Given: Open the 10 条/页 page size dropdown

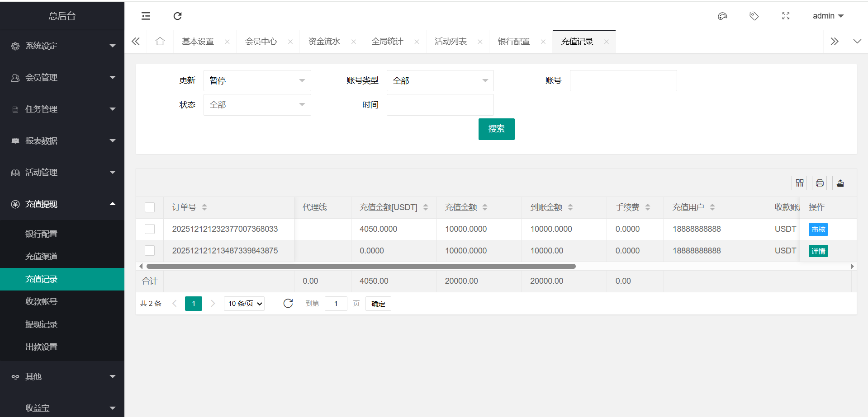Looking at the screenshot, I should coord(244,304).
